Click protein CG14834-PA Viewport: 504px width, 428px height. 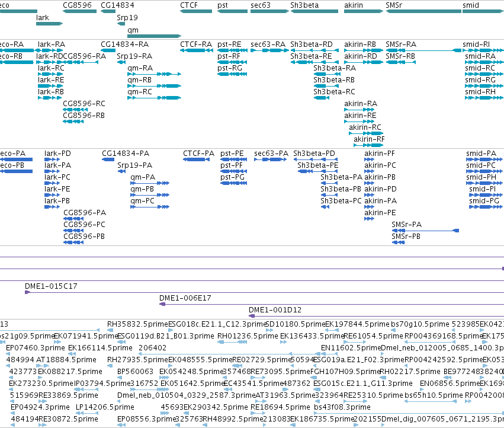(x=126, y=154)
